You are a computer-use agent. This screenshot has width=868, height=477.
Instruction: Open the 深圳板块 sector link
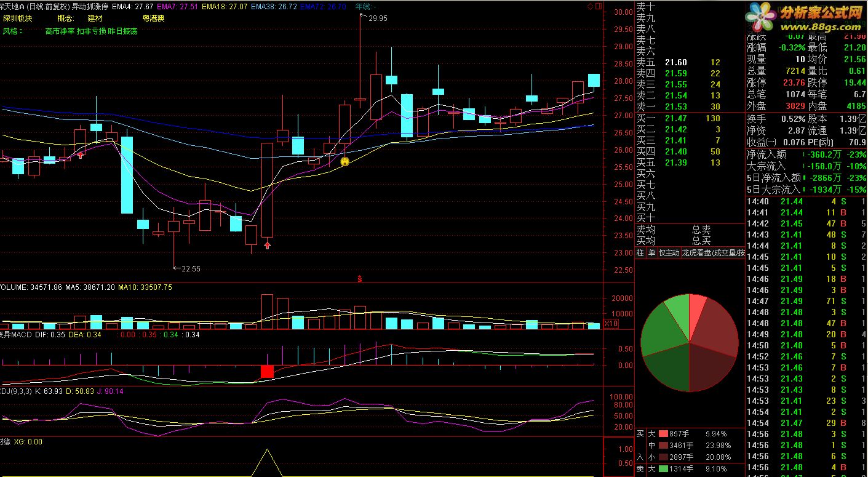18,18
